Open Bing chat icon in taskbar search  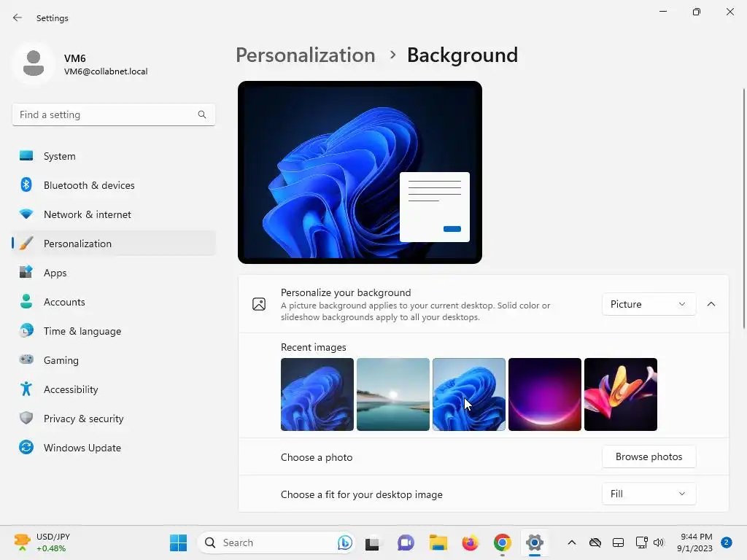(344, 542)
